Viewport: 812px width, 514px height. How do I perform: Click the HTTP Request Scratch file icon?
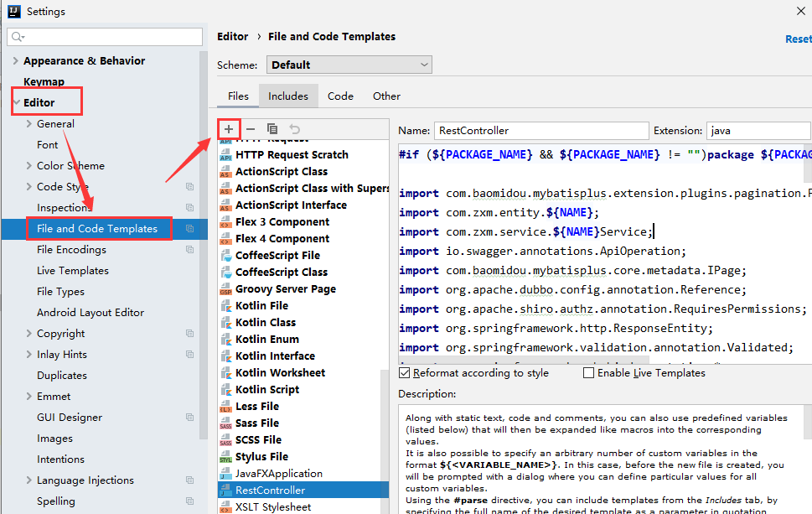225,155
